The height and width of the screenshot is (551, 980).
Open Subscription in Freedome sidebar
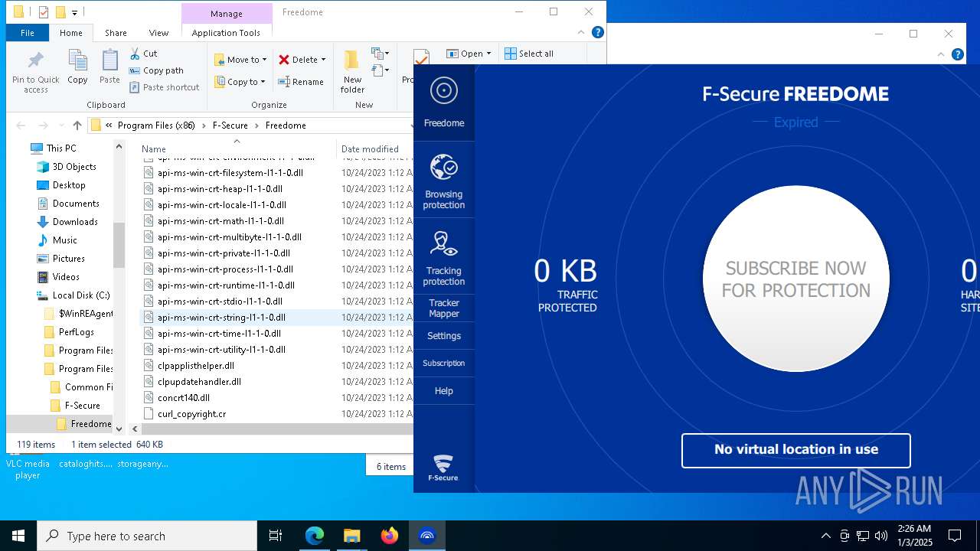[444, 364]
